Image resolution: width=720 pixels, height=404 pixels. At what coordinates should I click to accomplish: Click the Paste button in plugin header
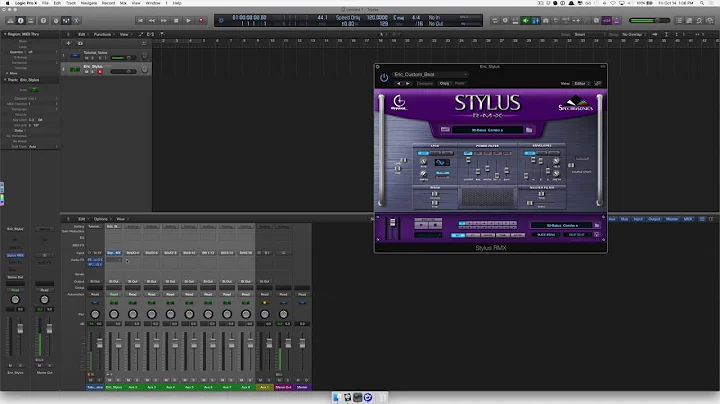point(460,84)
